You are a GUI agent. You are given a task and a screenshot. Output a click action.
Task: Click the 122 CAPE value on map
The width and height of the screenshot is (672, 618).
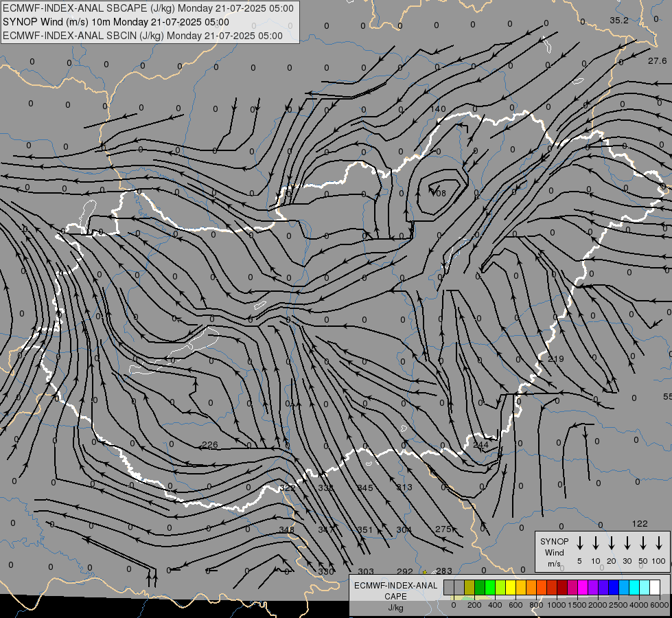pos(640,524)
